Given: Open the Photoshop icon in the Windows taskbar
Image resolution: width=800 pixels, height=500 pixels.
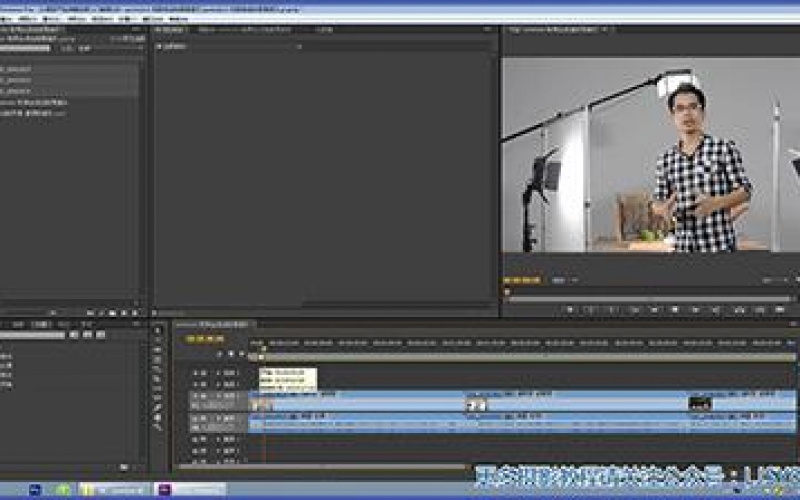Looking at the screenshot, I should click(37, 490).
